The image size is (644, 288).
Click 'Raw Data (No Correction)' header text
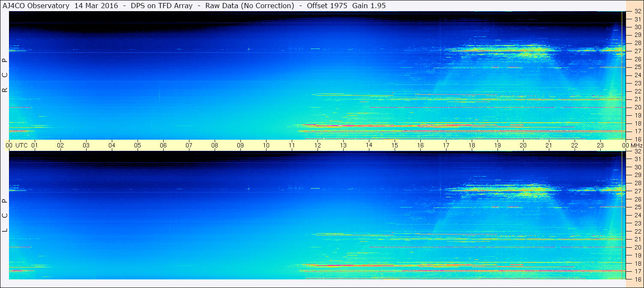click(x=249, y=6)
